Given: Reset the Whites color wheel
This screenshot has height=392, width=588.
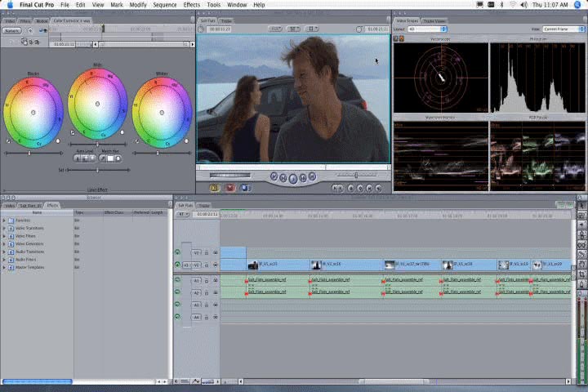Looking at the screenshot, I should pyautogui.click(x=186, y=141).
